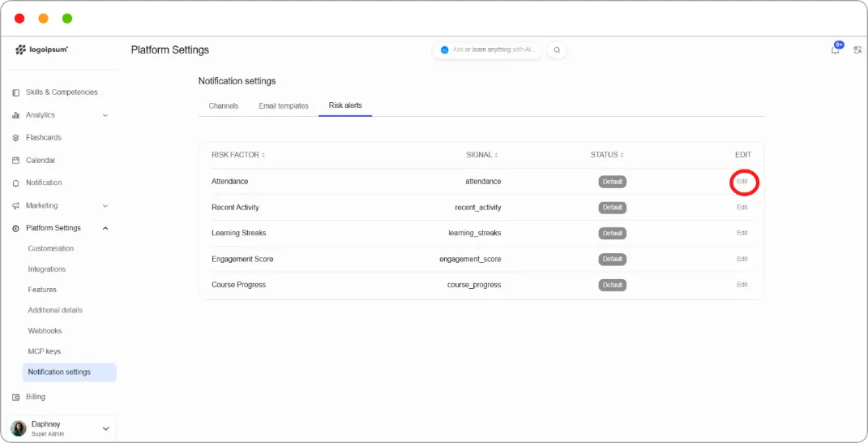This screenshot has width=868, height=443.
Task: Click the Calendar sidebar icon
Action: 15,161
